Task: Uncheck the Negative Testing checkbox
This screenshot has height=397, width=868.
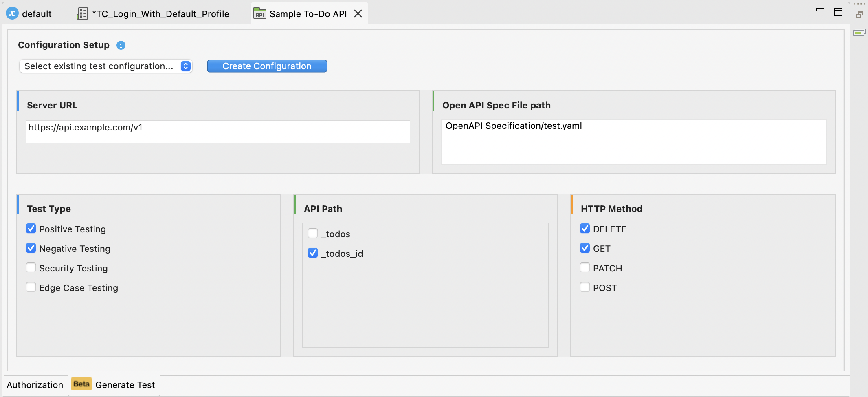Action: click(31, 248)
